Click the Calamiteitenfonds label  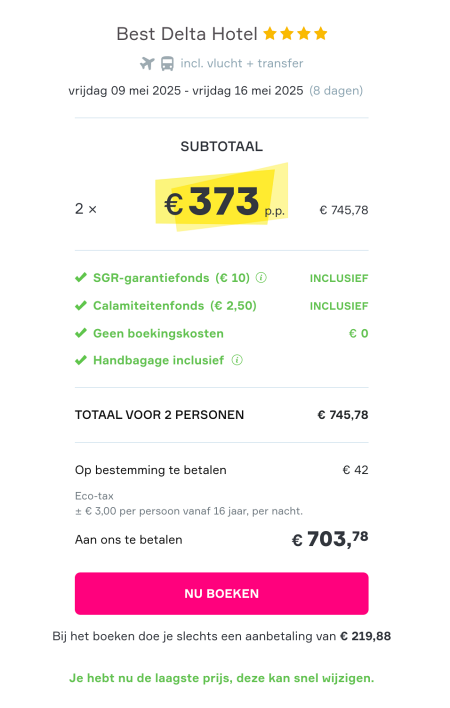click(x=175, y=306)
